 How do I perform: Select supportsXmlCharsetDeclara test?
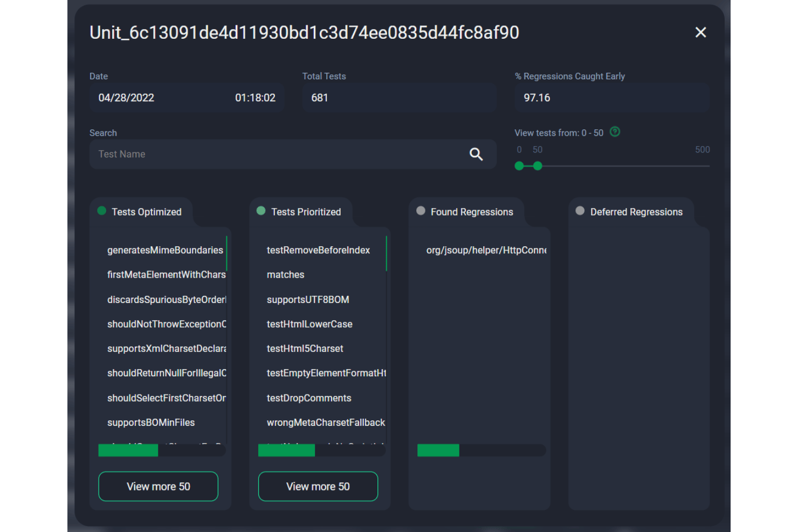click(x=166, y=349)
